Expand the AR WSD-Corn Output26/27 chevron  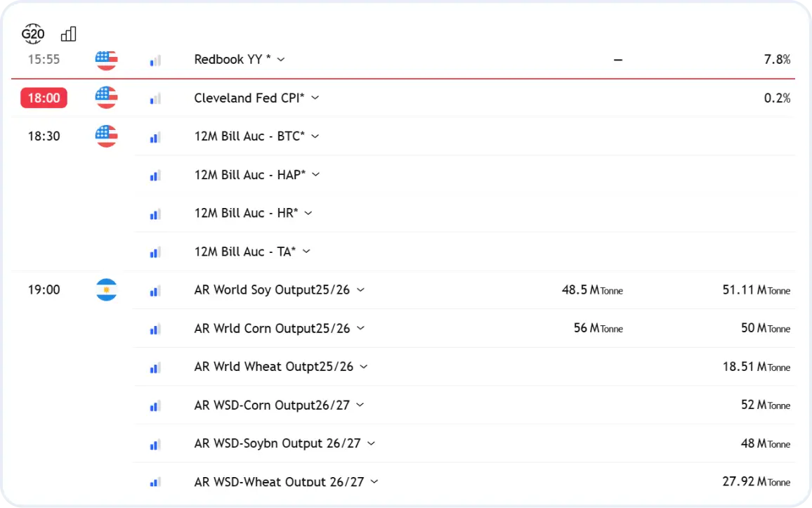tap(360, 405)
